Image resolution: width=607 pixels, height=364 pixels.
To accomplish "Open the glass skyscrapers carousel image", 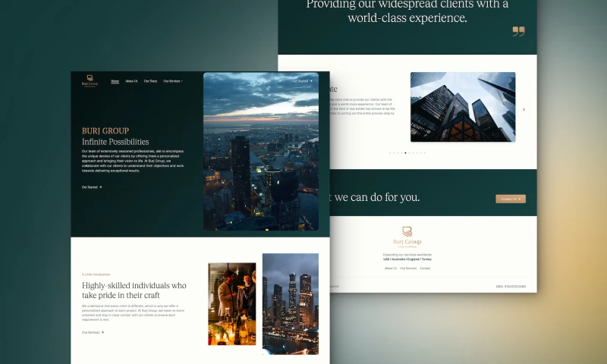I will pyautogui.click(x=463, y=107).
